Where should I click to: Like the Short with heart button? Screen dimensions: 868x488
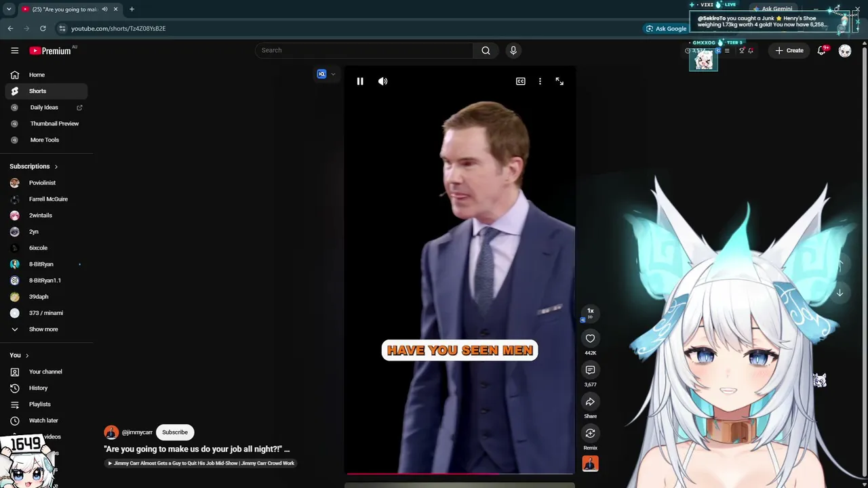click(590, 338)
